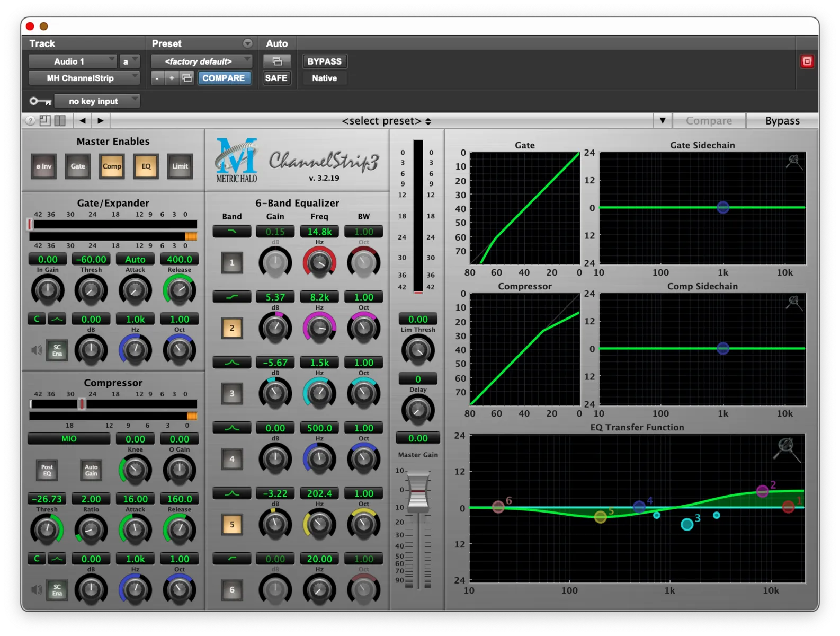Screen dimensions: 840x636
Task: Disable the Comp master enable
Action: [112, 166]
